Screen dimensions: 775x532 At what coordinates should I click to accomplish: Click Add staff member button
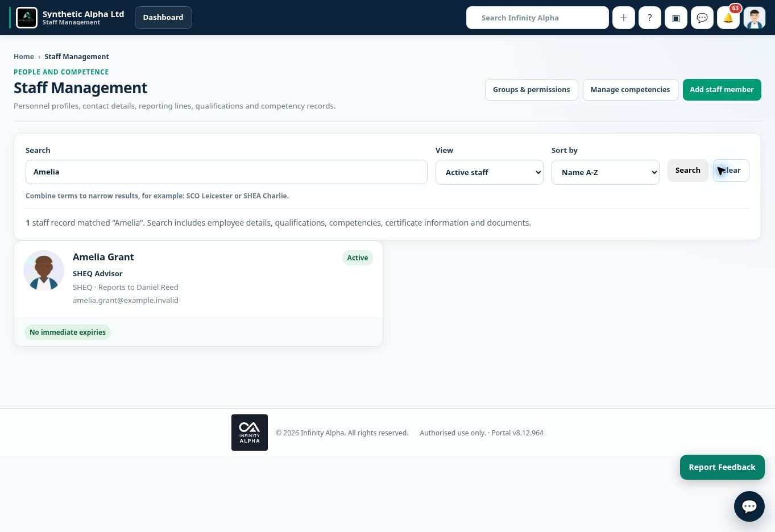point(722,90)
